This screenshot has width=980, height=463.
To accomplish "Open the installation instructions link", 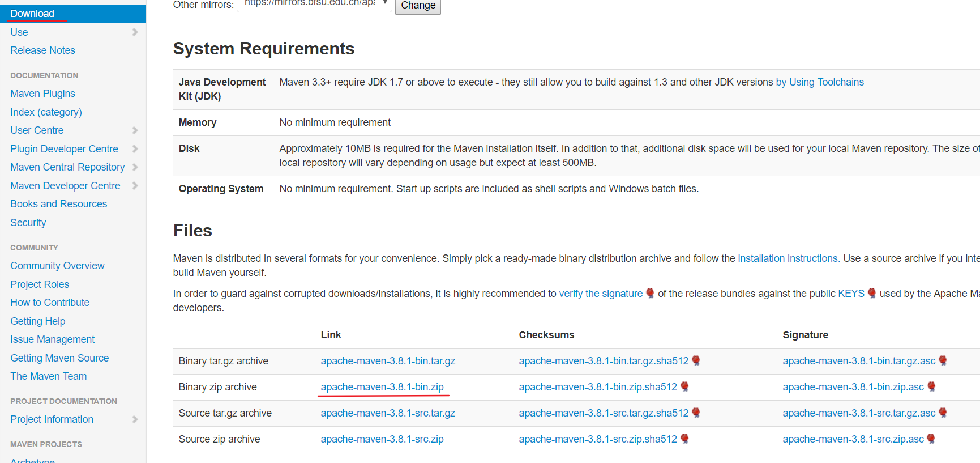I will (789, 258).
